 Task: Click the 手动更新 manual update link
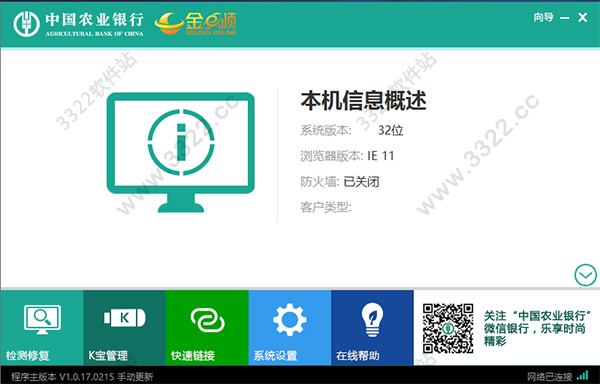click(135, 377)
